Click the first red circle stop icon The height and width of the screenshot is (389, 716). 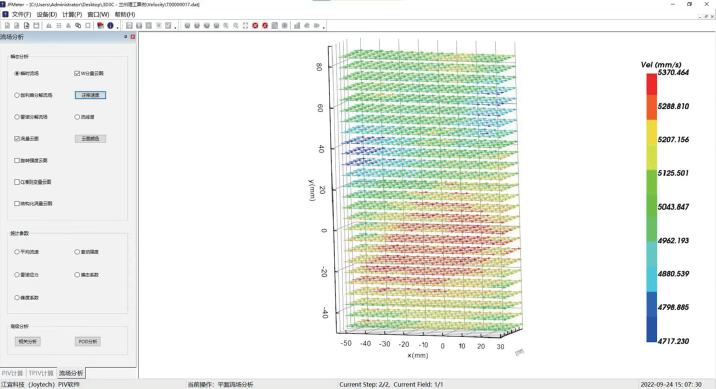point(255,26)
